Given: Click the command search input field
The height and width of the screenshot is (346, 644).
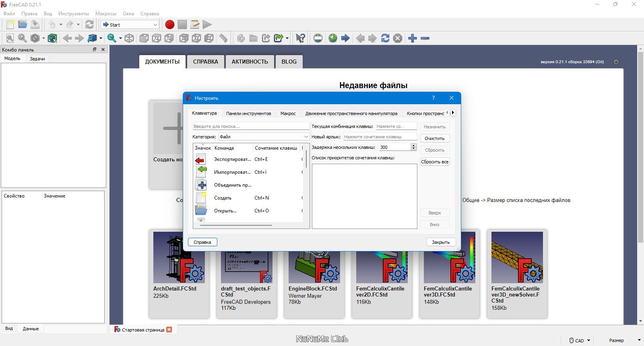Looking at the screenshot, I should coord(251,126).
